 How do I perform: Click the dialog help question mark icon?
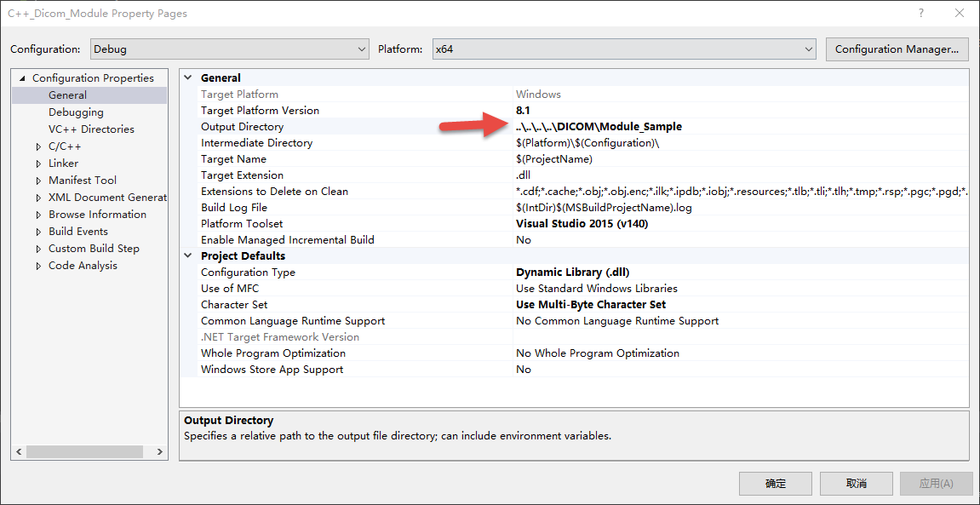pos(921,13)
